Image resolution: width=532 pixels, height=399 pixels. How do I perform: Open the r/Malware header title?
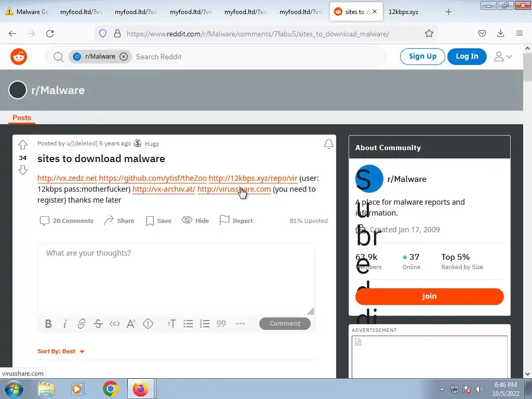[x=58, y=90]
